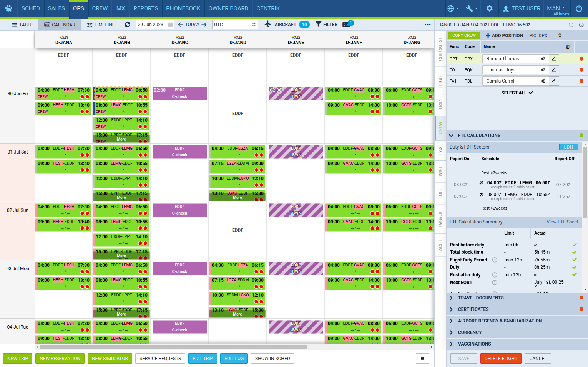This screenshot has width=588, height=367.
Task: Click the Leon paw logo icon
Action: pyautogui.click(x=8, y=8)
